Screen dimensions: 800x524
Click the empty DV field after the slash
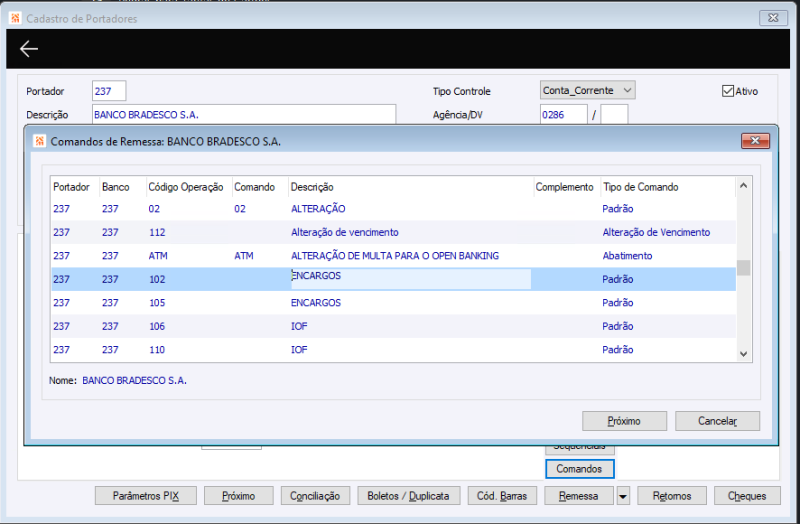click(x=614, y=114)
